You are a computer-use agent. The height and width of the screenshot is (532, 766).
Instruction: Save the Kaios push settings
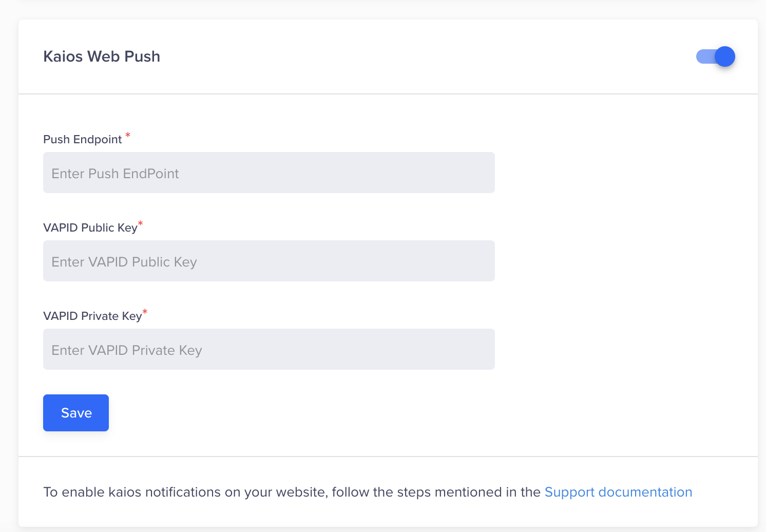[x=76, y=413]
